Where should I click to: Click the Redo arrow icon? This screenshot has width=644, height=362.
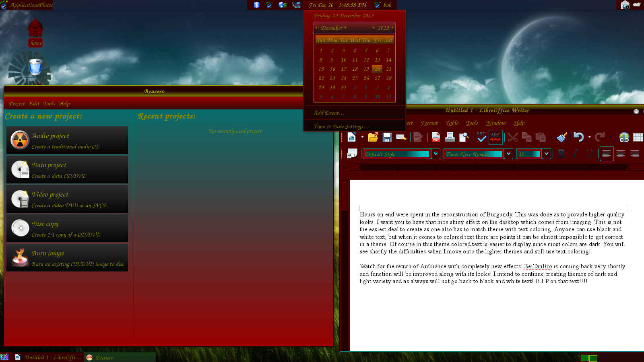(x=600, y=137)
